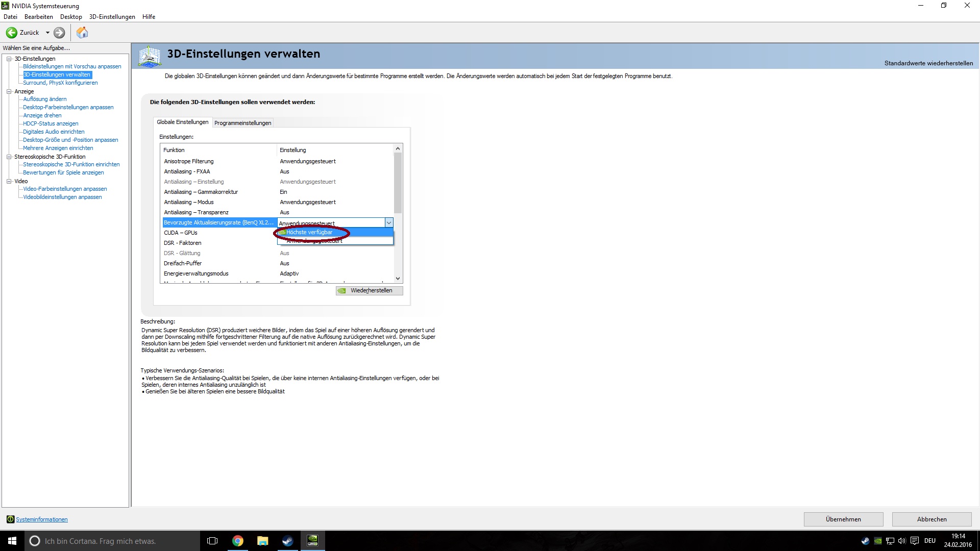This screenshot has width=980, height=551.
Task: Select Höchste verfügbar option
Action: click(x=309, y=232)
